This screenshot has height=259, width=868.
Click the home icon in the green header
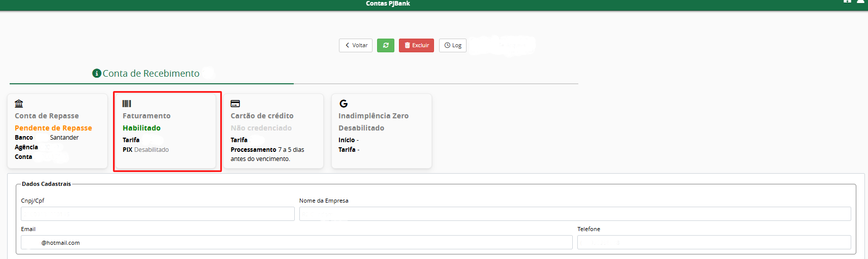847,2
